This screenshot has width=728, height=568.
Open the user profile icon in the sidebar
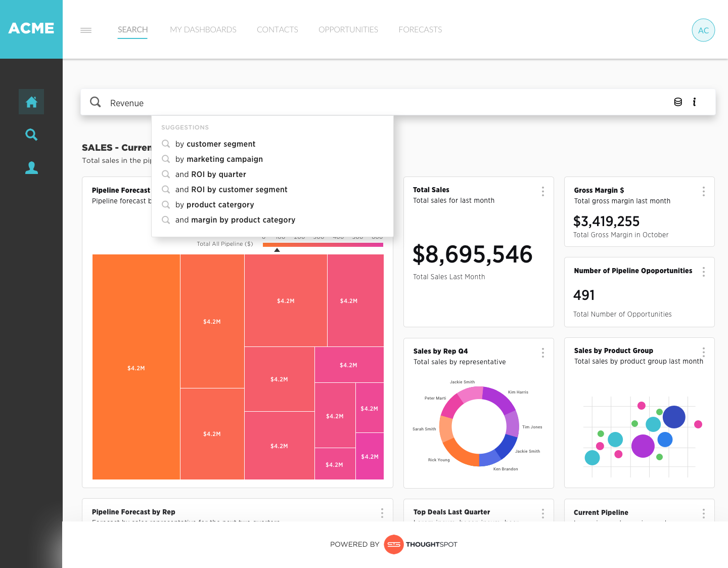point(31,168)
